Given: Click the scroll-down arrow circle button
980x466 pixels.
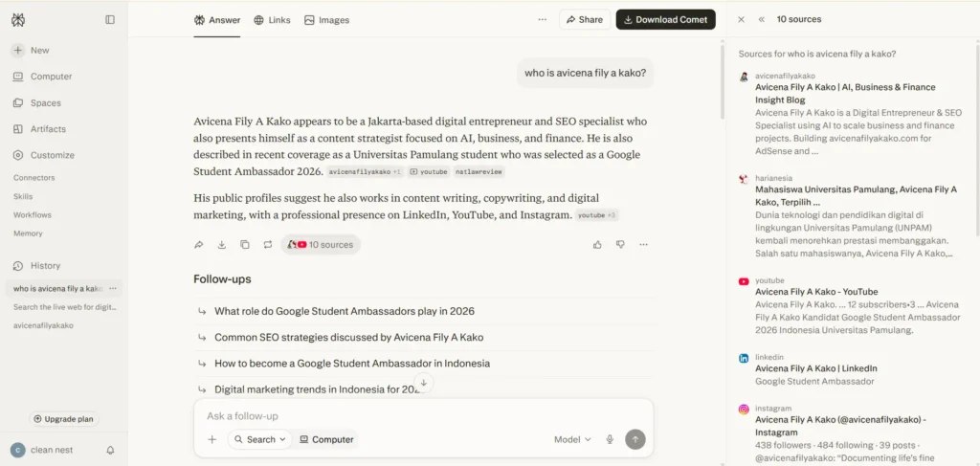Looking at the screenshot, I should (x=424, y=383).
